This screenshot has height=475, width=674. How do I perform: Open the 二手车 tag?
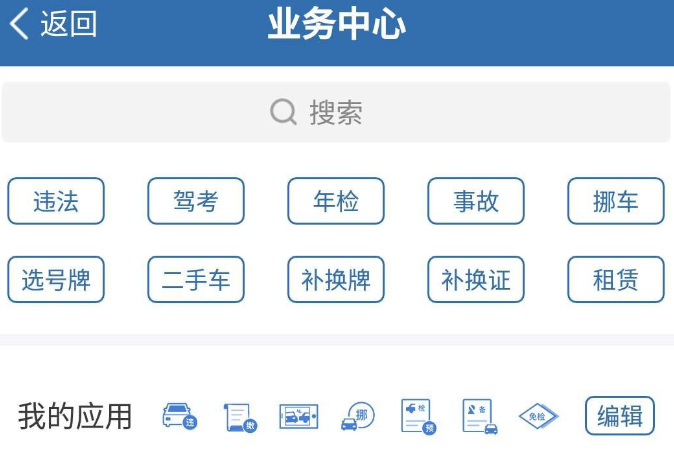coord(196,279)
